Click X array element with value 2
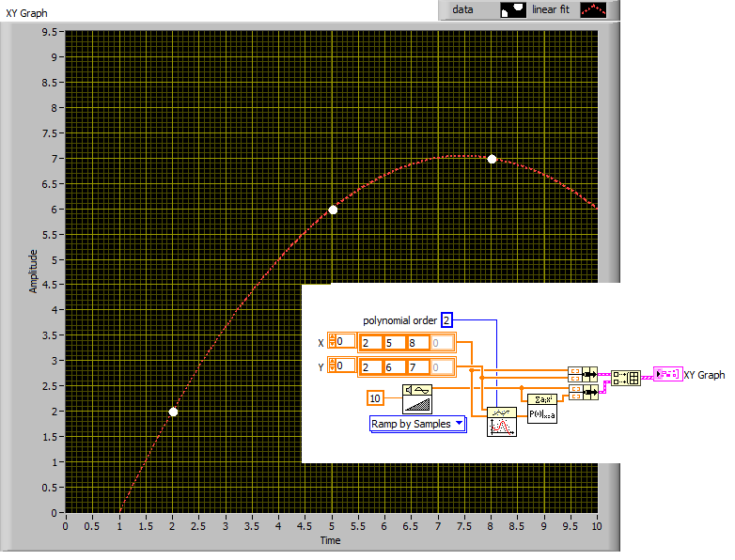The image size is (735, 560). [x=371, y=343]
